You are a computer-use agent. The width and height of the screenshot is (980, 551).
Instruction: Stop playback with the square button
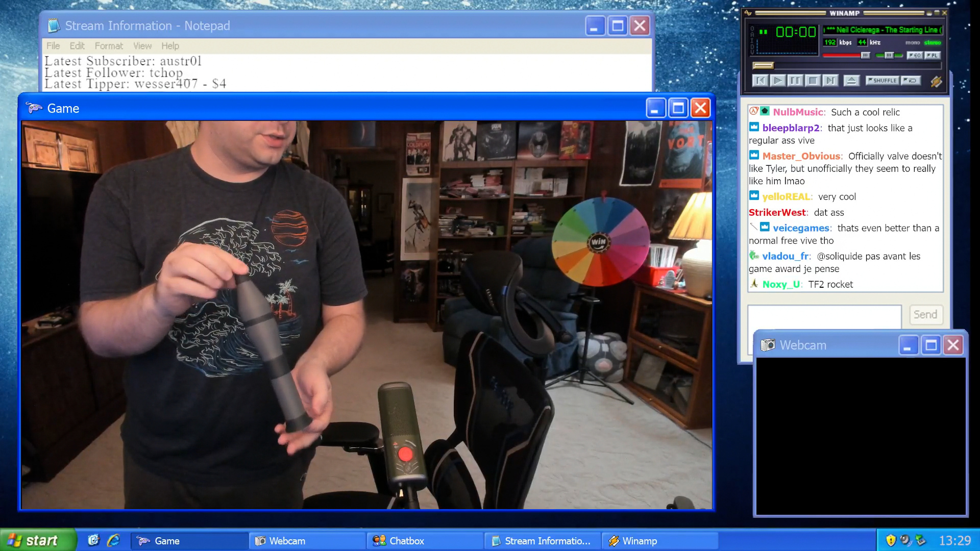813,81
